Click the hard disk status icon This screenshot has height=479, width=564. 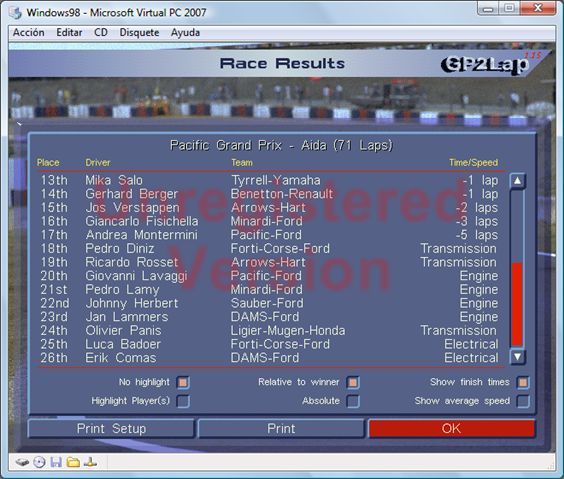pyautogui.click(x=22, y=462)
